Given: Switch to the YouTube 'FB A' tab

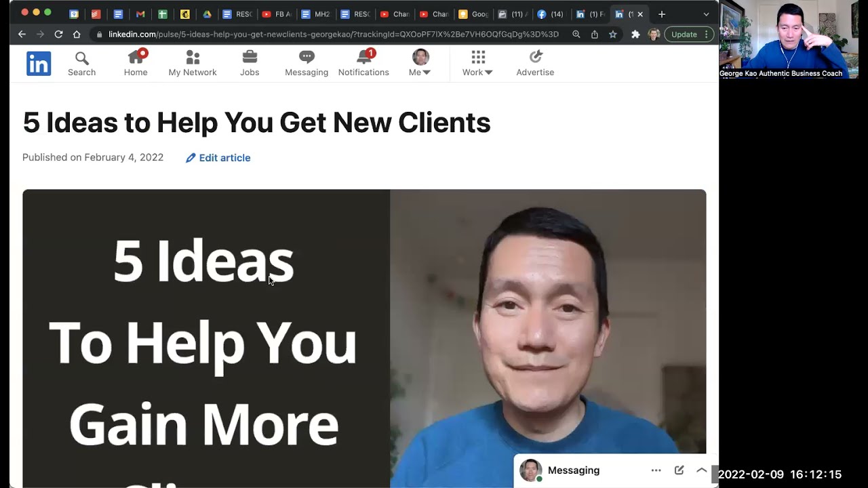Looking at the screenshot, I should click(277, 14).
